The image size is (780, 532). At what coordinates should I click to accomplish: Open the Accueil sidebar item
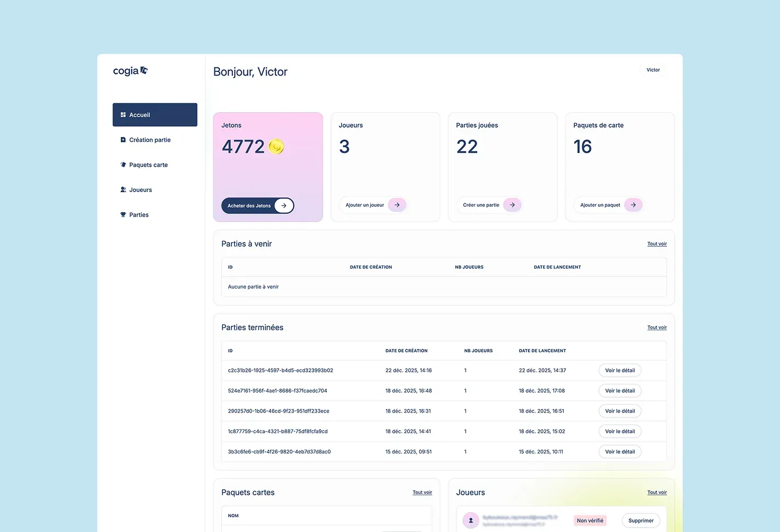155,115
